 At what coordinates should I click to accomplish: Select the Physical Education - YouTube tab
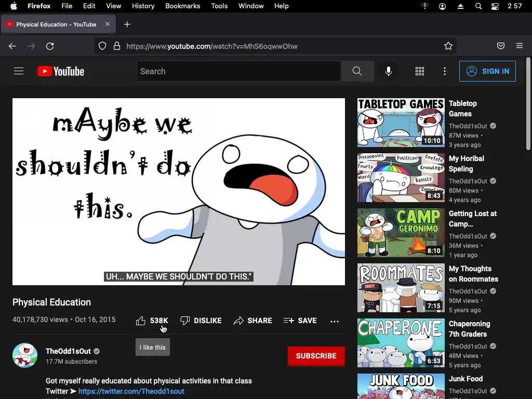58,24
